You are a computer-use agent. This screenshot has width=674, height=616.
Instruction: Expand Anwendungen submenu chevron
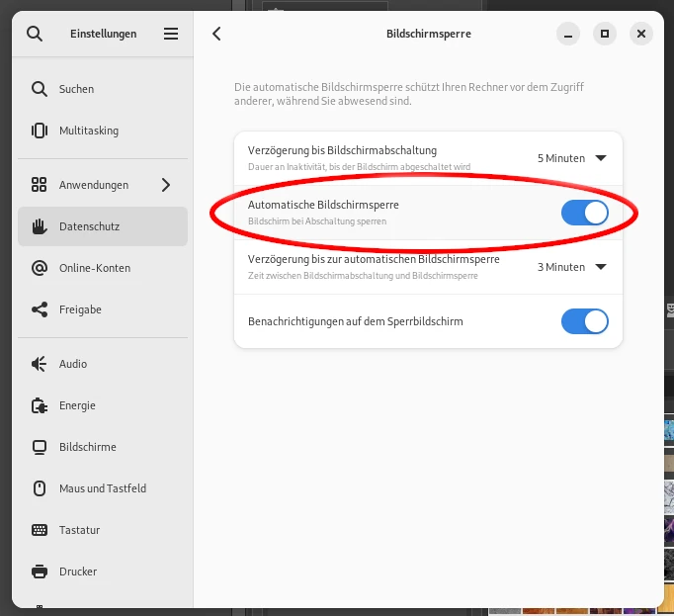[x=166, y=185]
